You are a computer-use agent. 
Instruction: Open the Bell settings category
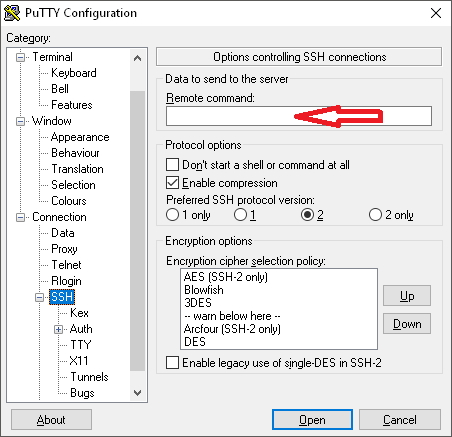(x=60, y=89)
